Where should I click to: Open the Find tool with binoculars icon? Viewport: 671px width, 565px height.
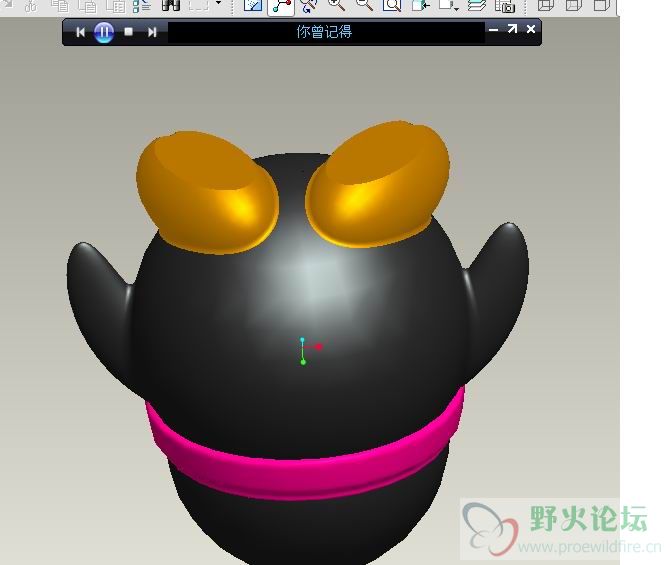pyautogui.click(x=170, y=5)
